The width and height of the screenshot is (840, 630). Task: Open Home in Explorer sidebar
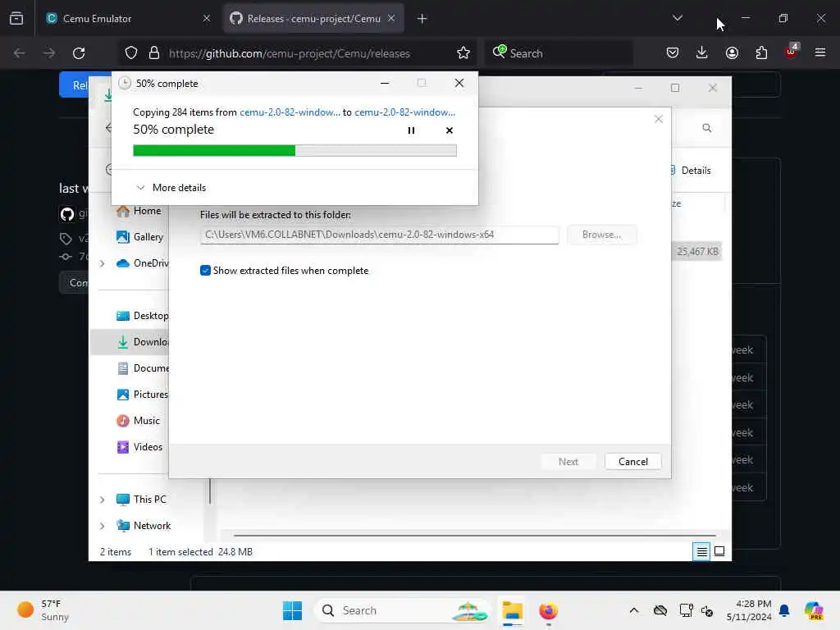(139, 211)
